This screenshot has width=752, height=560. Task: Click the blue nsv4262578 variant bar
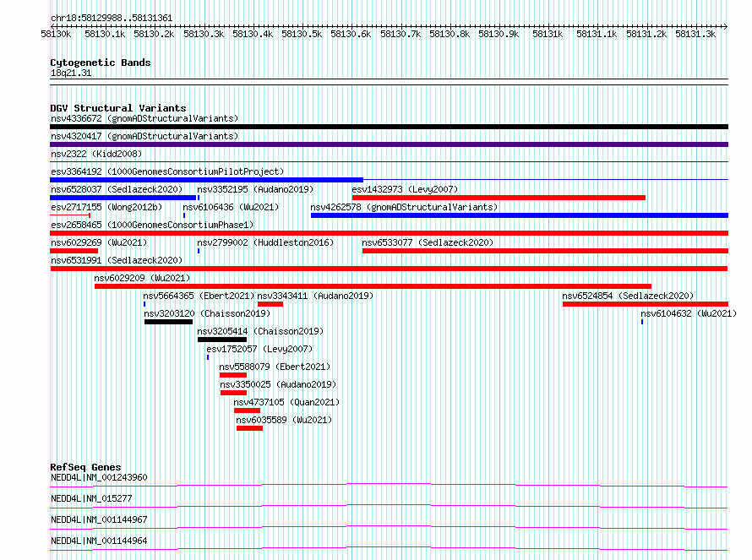pyautogui.click(x=520, y=215)
